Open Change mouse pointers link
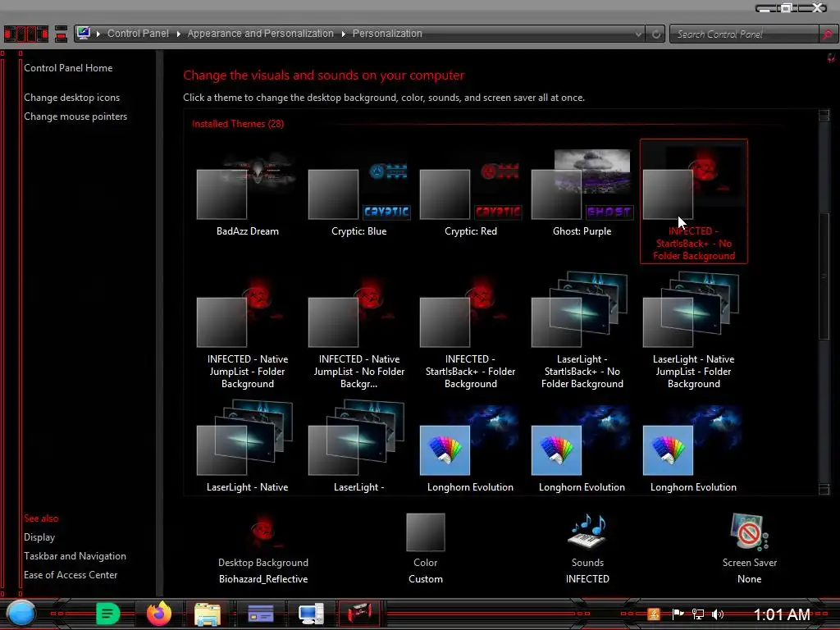The image size is (840, 630). tap(75, 116)
